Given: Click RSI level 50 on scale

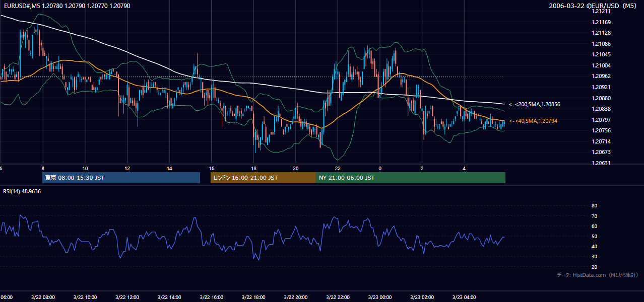Looking at the screenshot, I should tap(594, 236).
